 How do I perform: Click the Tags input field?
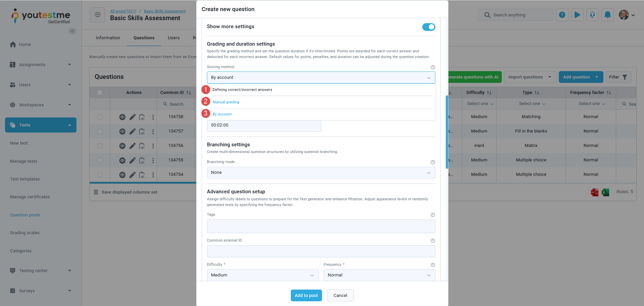(x=321, y=226)
